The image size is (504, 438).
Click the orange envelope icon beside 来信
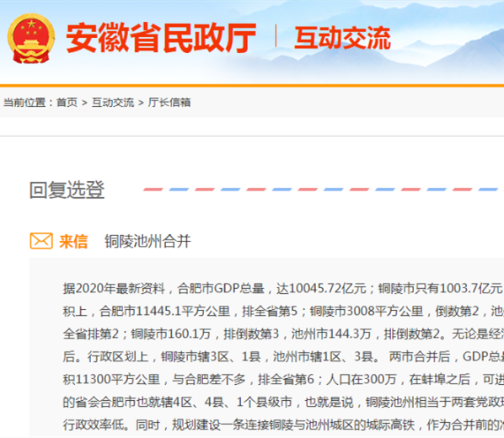(x=41, y=241)
